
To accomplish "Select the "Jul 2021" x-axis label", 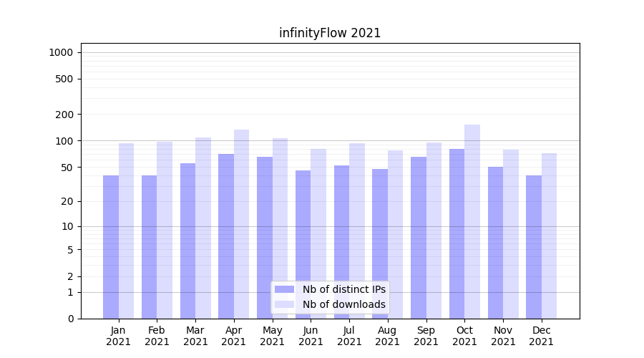I will (x=349, y=336).
